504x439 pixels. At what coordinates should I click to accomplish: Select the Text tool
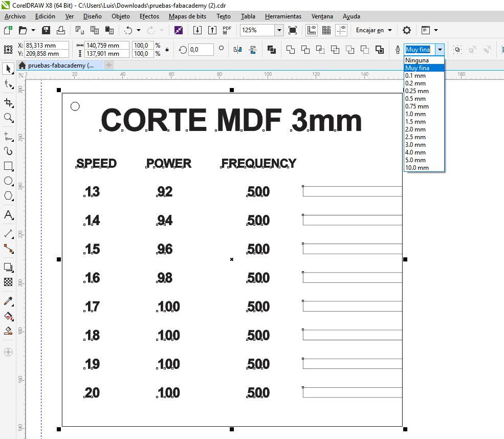[x=8, y=215]
